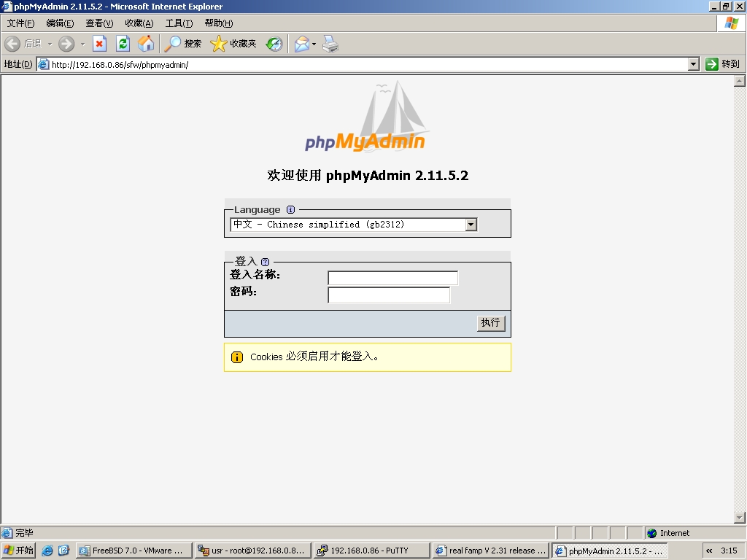Click the scrollbar down arrow
Viewport: 747px width, 560px height.
(740, 517)
